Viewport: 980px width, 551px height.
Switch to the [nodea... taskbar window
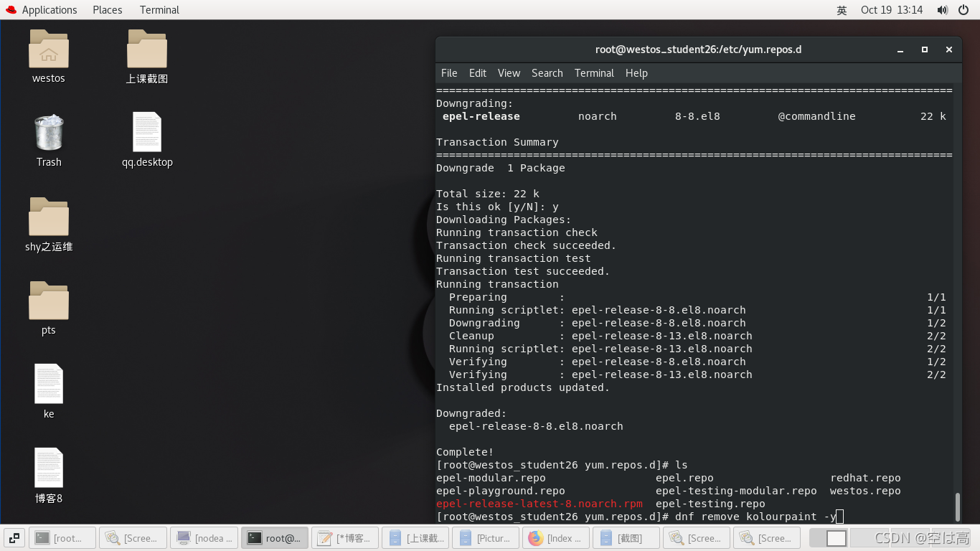pos(204,538)
